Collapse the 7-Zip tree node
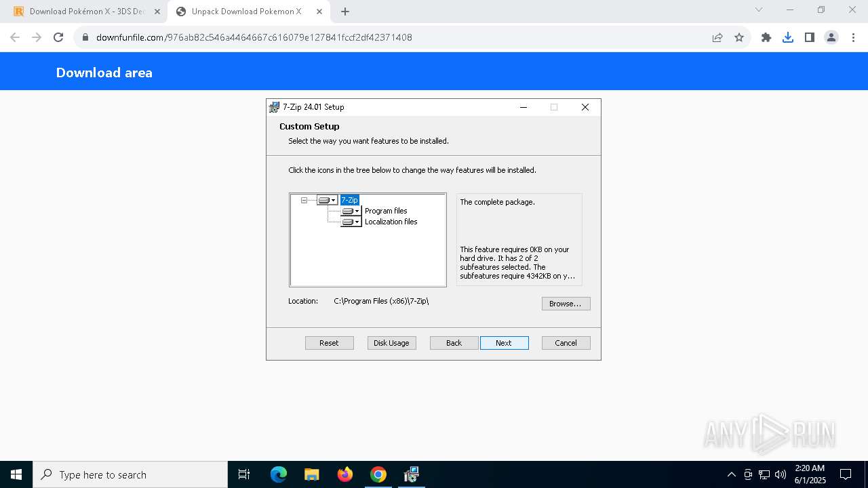The image size is (868, 488). (304, 200)
